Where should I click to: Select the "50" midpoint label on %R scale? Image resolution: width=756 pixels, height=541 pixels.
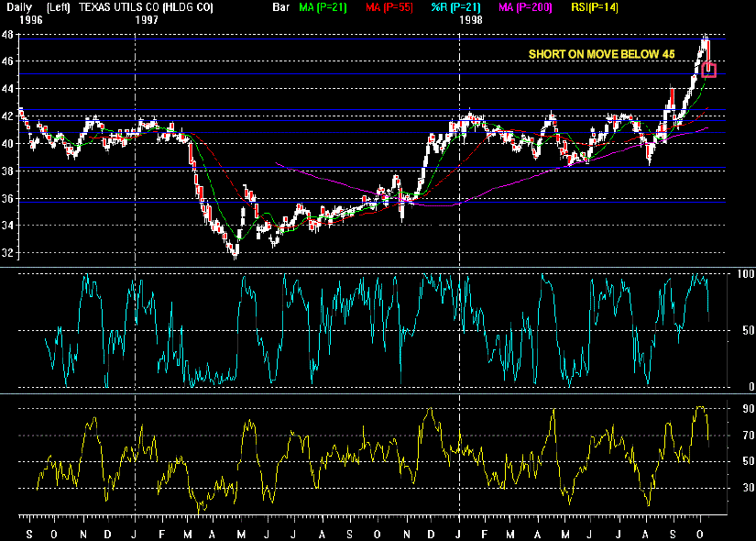(x=749, y=331)
